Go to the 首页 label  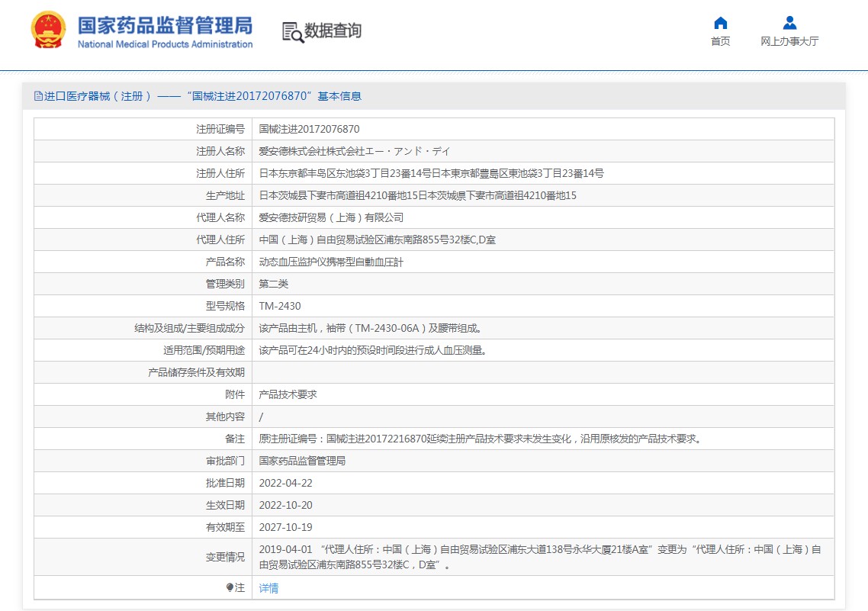pyautogui.click(x=720, y=41)
